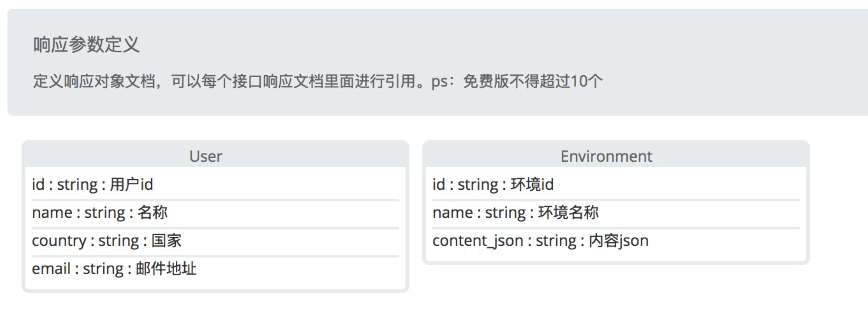Click the 用户id description text

click(131, 184)
